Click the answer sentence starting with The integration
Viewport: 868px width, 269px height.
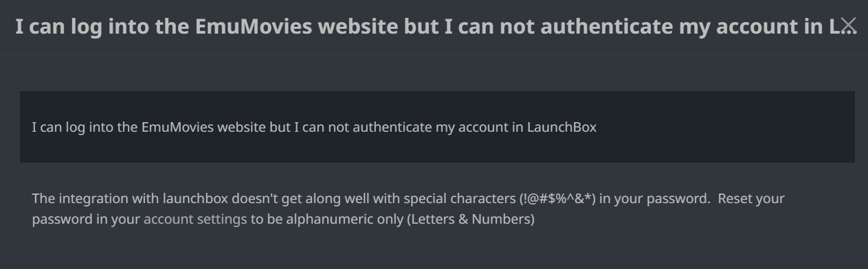point(408,209)
